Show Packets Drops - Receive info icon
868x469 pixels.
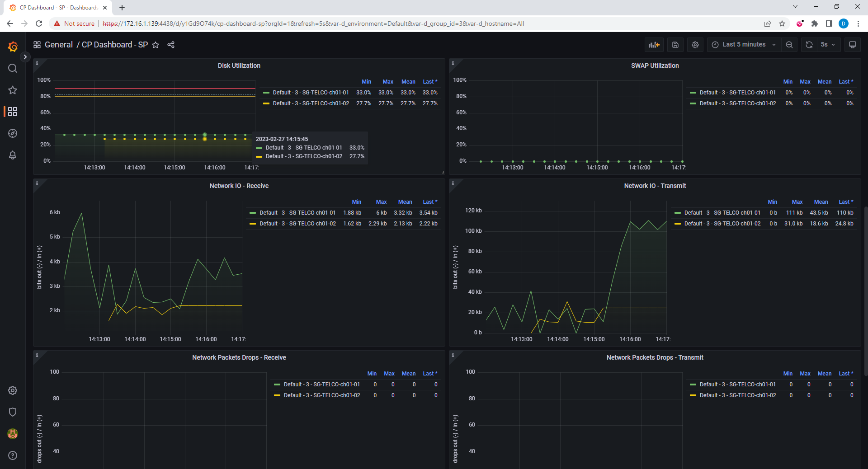tap(37, 355)
